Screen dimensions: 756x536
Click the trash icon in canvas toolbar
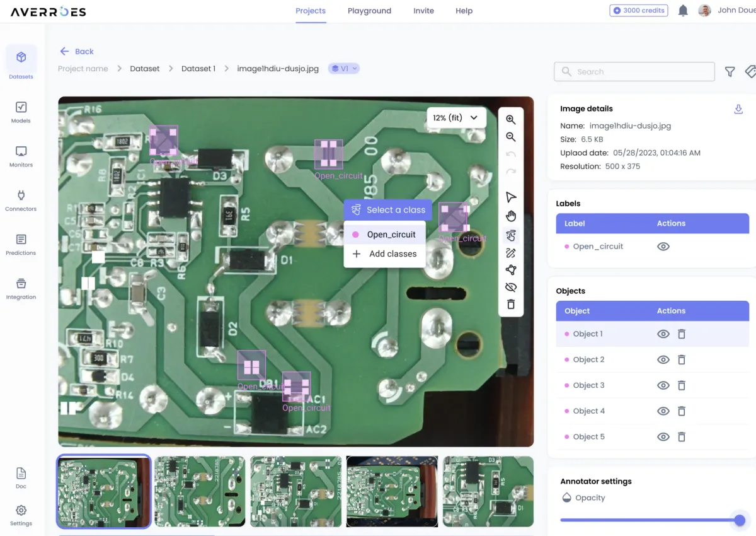[511, 304]
